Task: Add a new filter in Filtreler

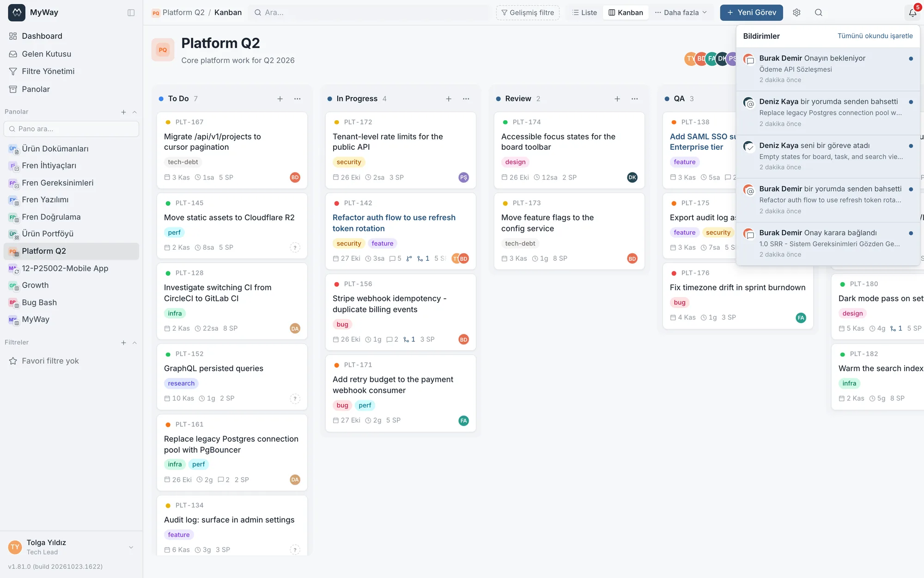Action: pos(123,343)
